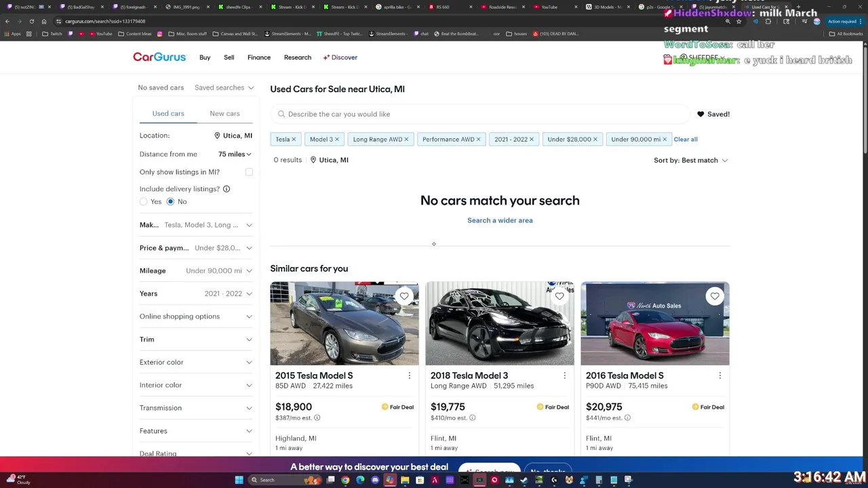Screen dimensions: 868x488
Task: Open options menu for 2015 Tesla Model S
Action: point(409,375)
